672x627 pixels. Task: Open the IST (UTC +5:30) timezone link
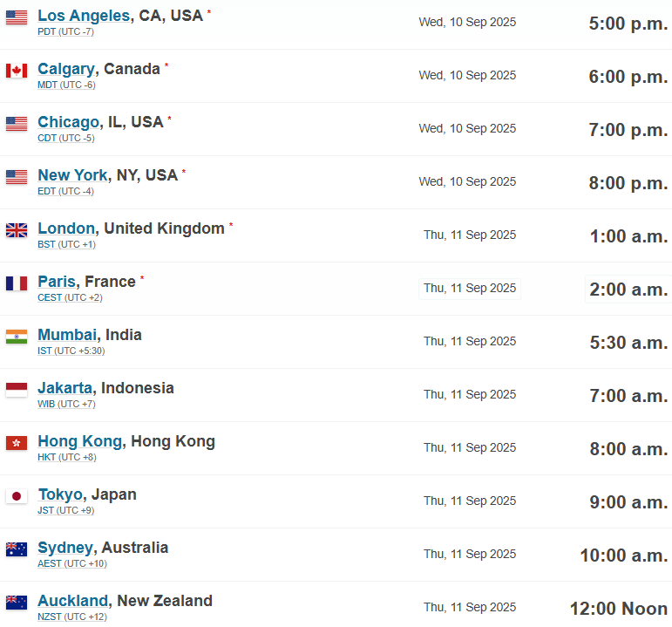point(71,351)
